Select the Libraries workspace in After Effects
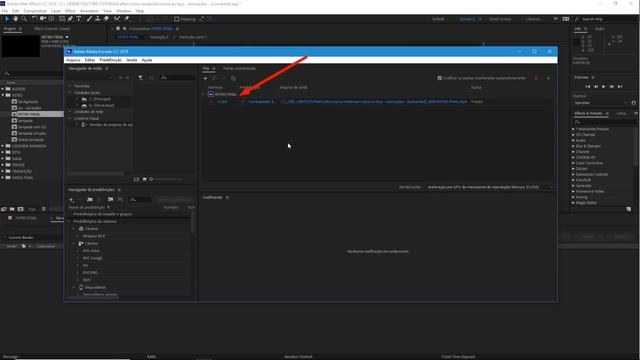The width and height of the screenshot is (640, 360). tap(533, 19)
